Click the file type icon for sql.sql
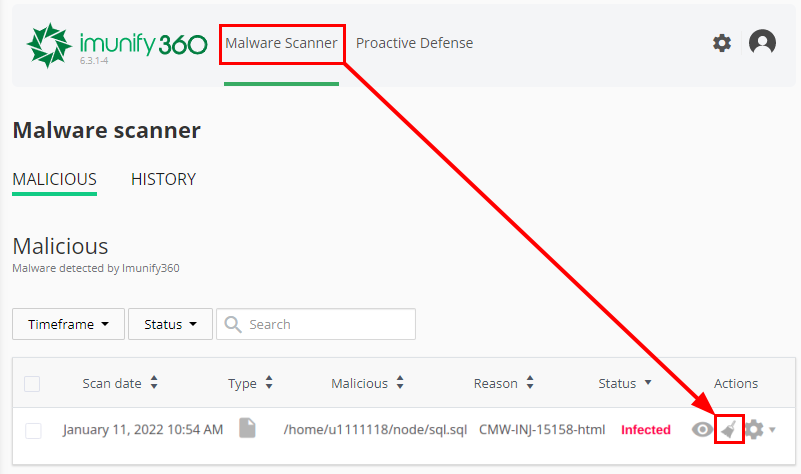The height and width of the screenshot is (474, 801). click(x=247, y=428)
